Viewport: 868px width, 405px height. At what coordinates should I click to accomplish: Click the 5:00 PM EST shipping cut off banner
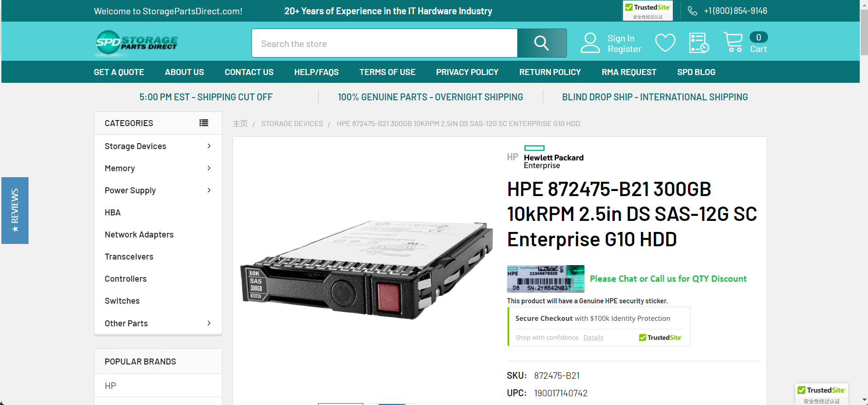(x=206, y=97)
